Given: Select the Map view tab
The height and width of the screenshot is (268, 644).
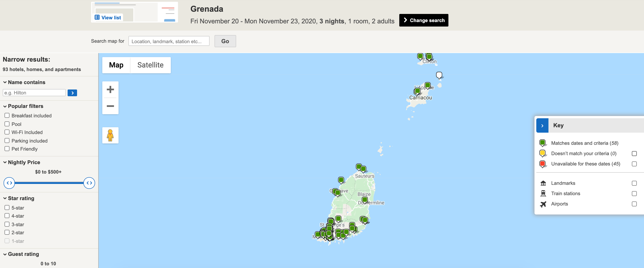Looking at the screenshot, I should [x=116, y=65].
